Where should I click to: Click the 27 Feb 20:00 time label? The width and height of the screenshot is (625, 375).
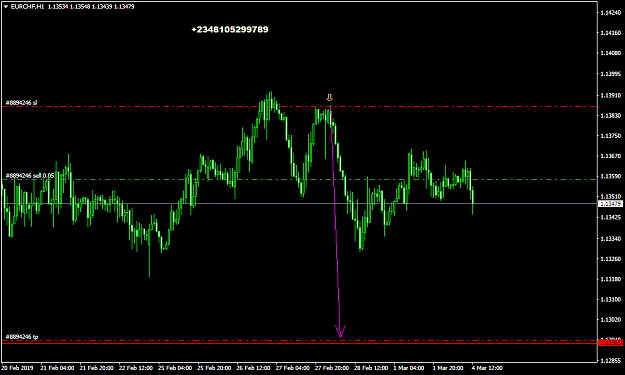[332, 368]
